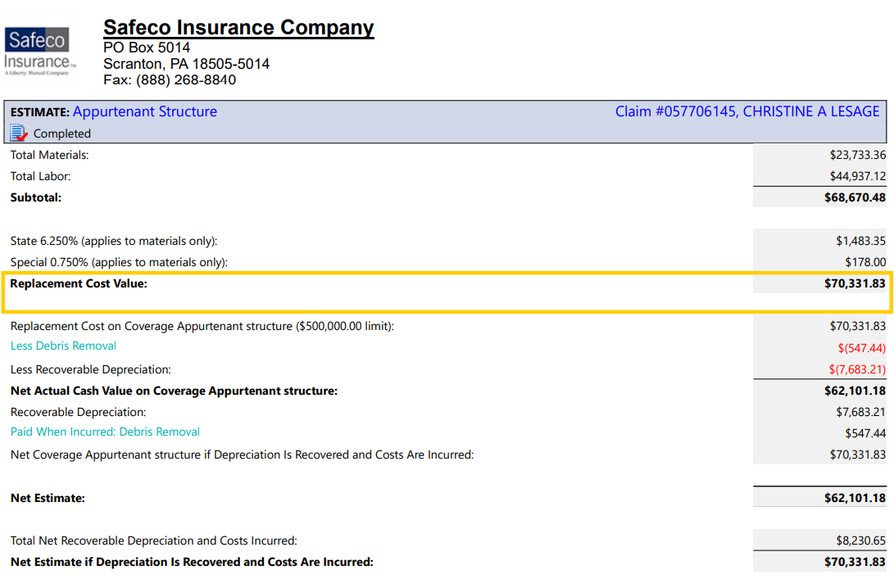Click the ESTIMATE: header label
The width and height of the screenshot is (894, 588).
(x=40, y=112)
